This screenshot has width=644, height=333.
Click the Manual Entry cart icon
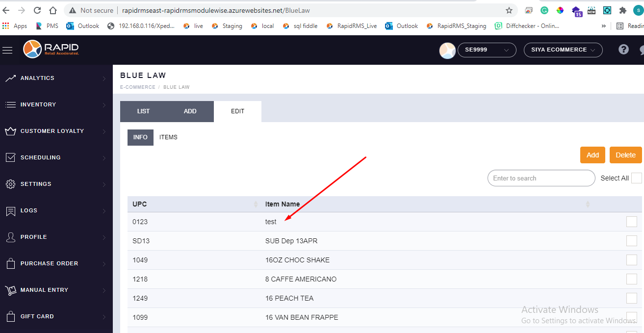[11, 290]
